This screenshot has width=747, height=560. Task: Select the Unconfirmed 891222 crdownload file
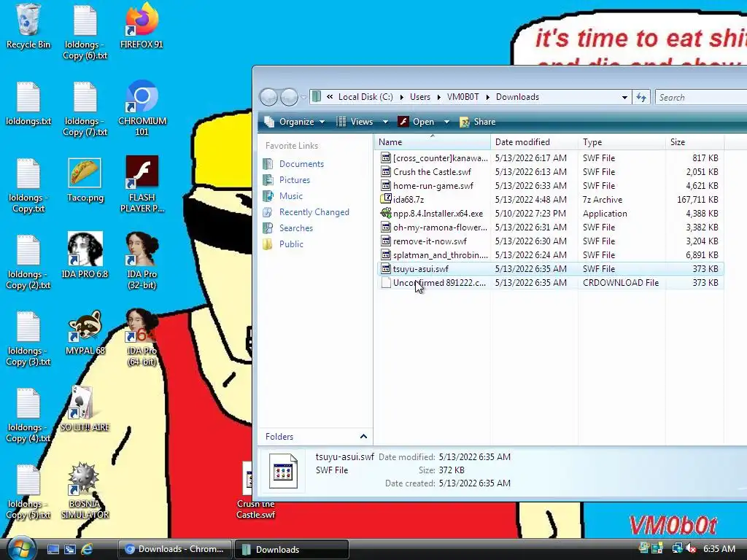tap(550, 283)
